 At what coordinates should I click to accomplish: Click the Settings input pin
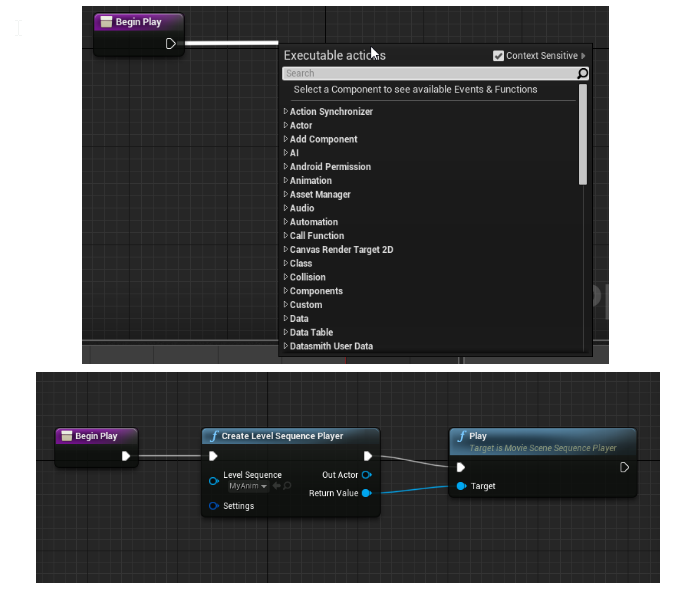[213, 506]
